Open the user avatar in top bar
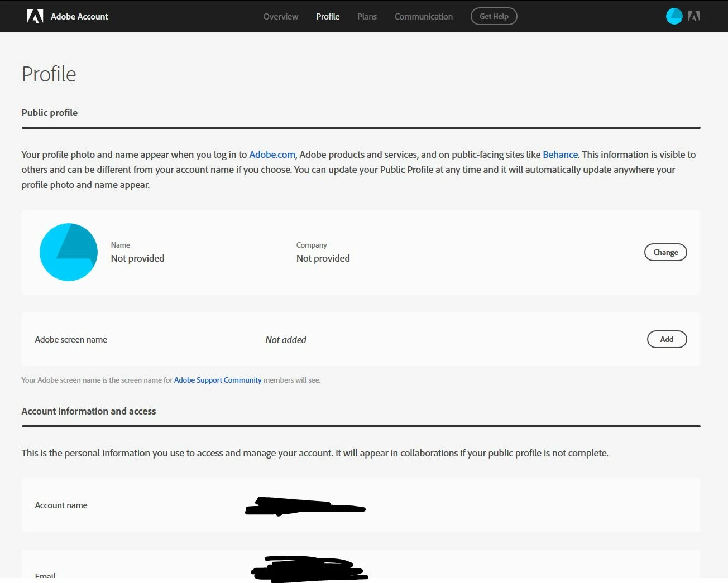Image resolution: width=728 pixels, height=583 pixels. click(674, 16)
